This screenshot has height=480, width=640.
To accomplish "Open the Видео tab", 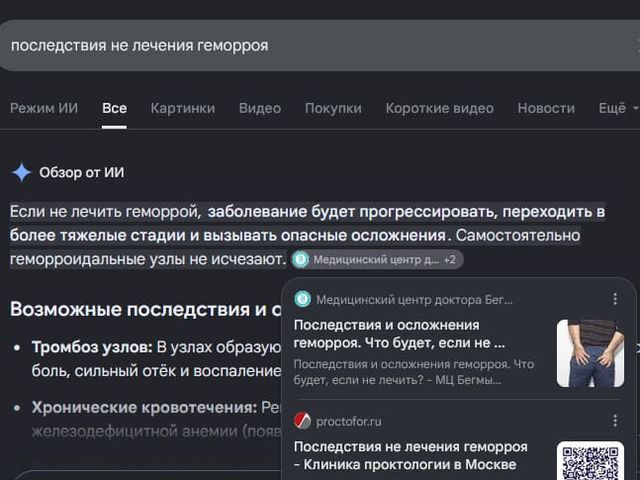I will click(x=260, y=108).
